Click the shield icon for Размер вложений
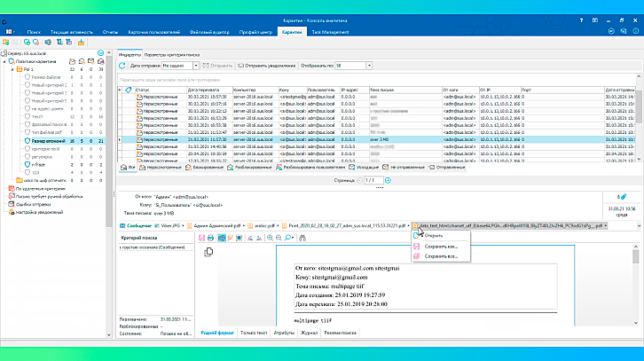The image size is (644, 361). [28, 140]
